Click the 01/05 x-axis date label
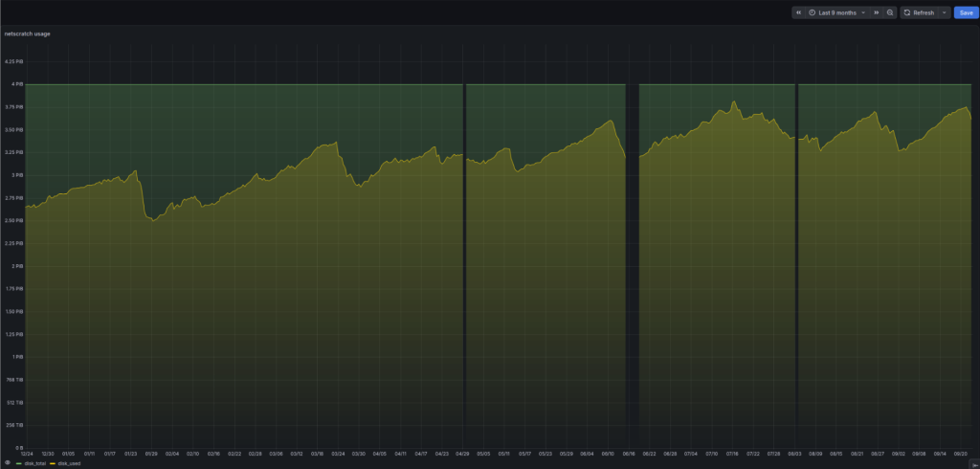980x469 pixels. tap(68, 454)
